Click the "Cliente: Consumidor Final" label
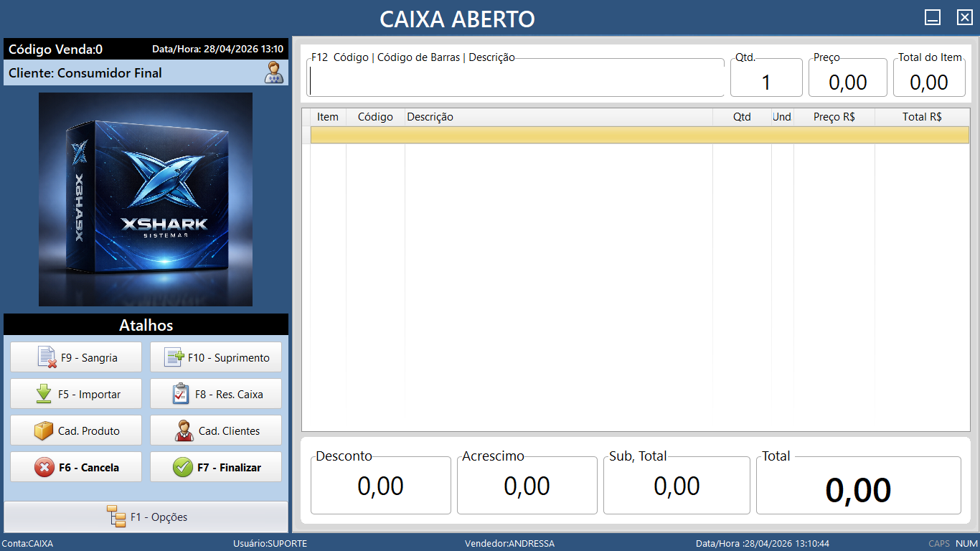Viewport: 980px width, 551px height. [x=85, y=73]
